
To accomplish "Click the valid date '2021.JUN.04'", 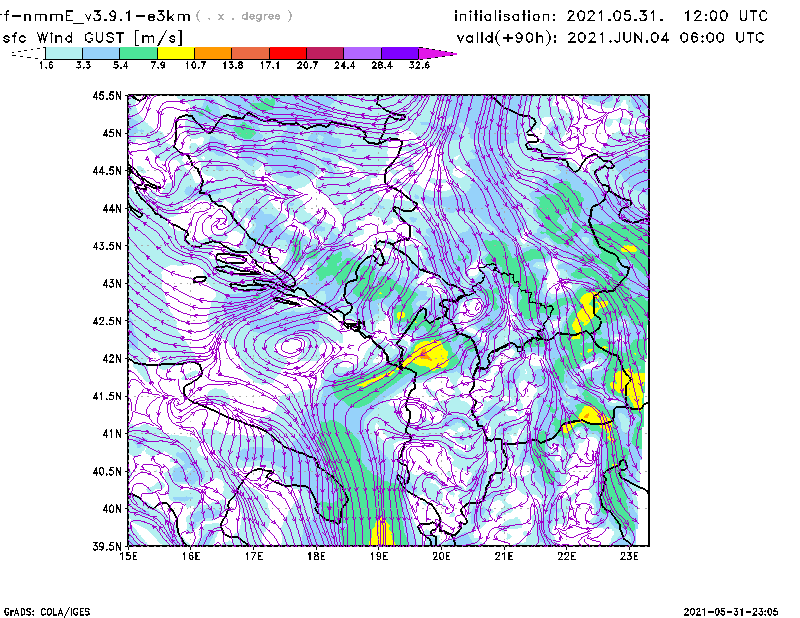I will tap(618, 37).
